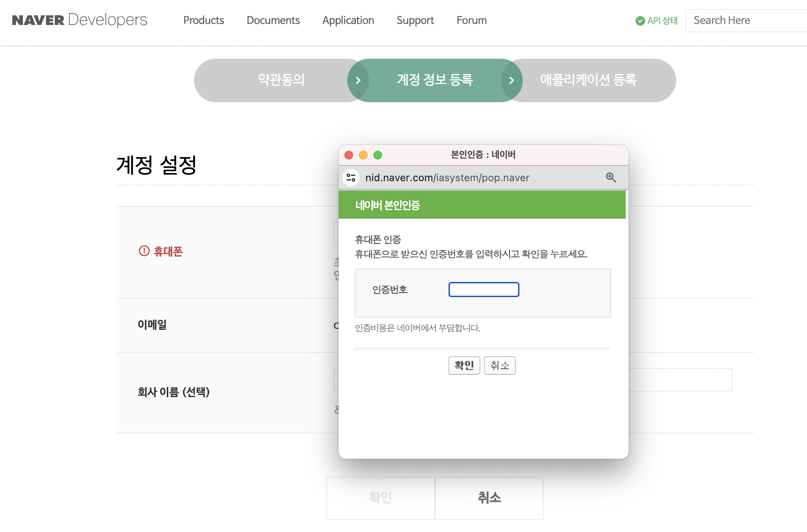Click the arrow before 애플리케이션 등록
The width and height of the screenshot is (807, 532).
(512, 80)
